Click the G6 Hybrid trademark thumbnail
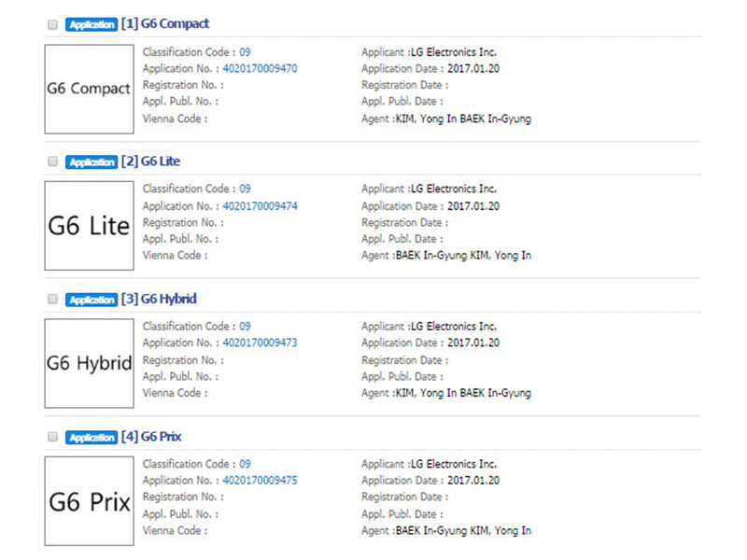Image resolution: width=747 pixels, height=560 pixels. (x=89, y=363)
